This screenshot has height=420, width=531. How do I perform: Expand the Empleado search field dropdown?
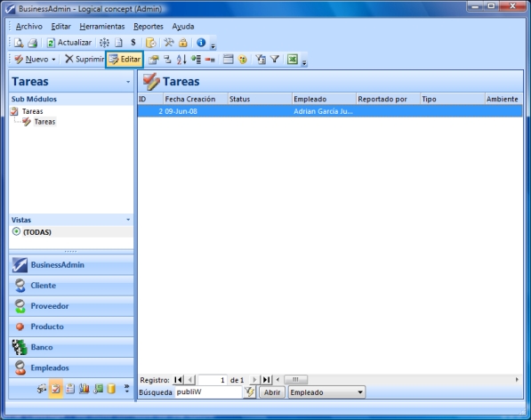tap(360, 392)
